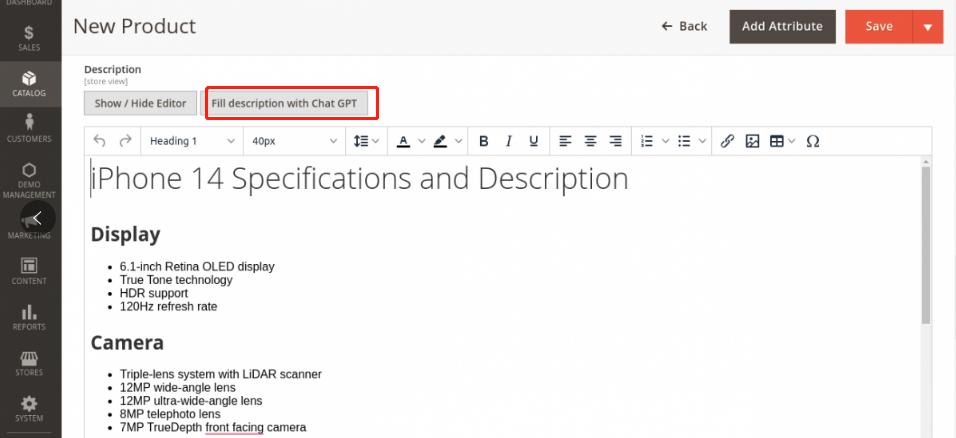Click 'HDR support' bullet
The width and height of the screenshot is (956, 438).
(x=154, y=293)
